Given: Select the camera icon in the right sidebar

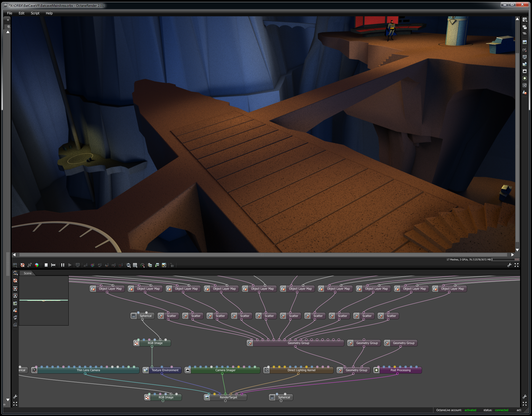Looking at the screenshot, I should coord(525,50).
